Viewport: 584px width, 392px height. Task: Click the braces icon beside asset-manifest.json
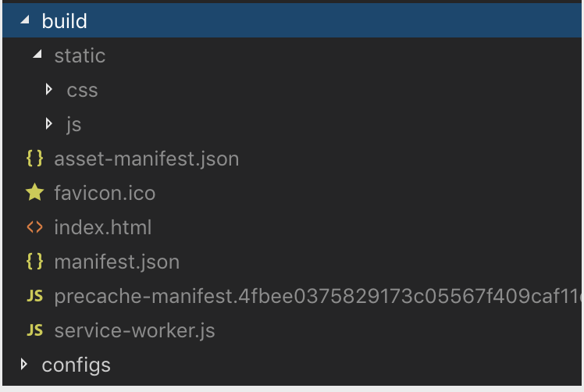pos(34,159)
